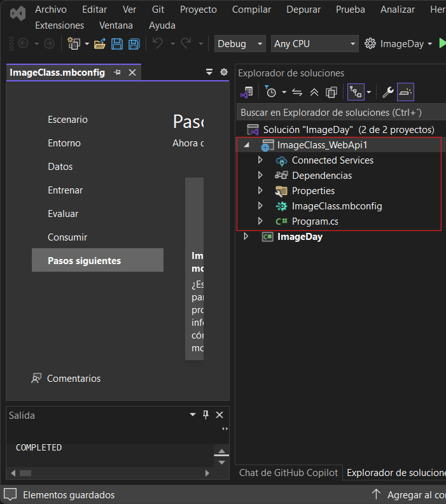Click the Solution Explorer search field
The image size is (446, 504).
point(341,113)
